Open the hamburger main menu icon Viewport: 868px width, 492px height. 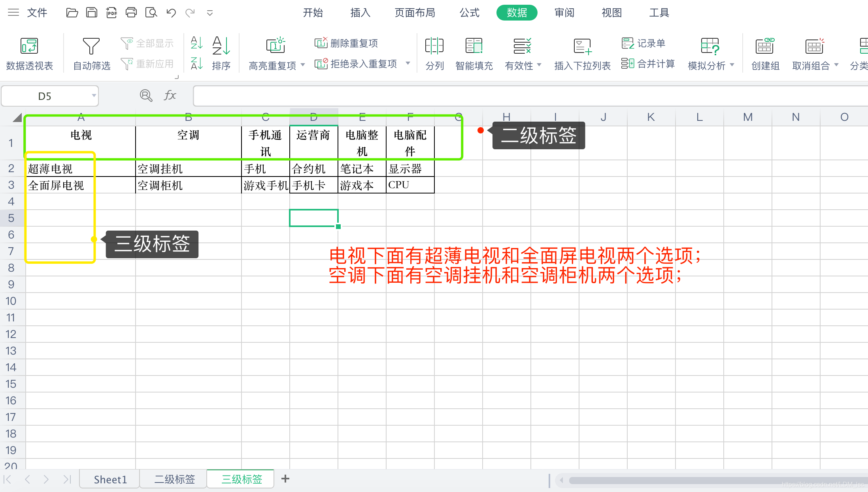13,13
